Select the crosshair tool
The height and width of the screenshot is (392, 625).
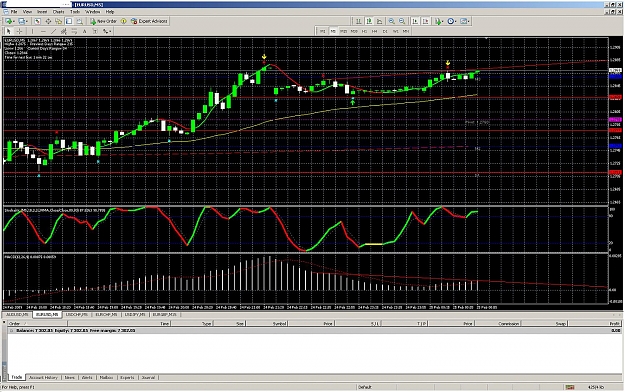[19, 31]
